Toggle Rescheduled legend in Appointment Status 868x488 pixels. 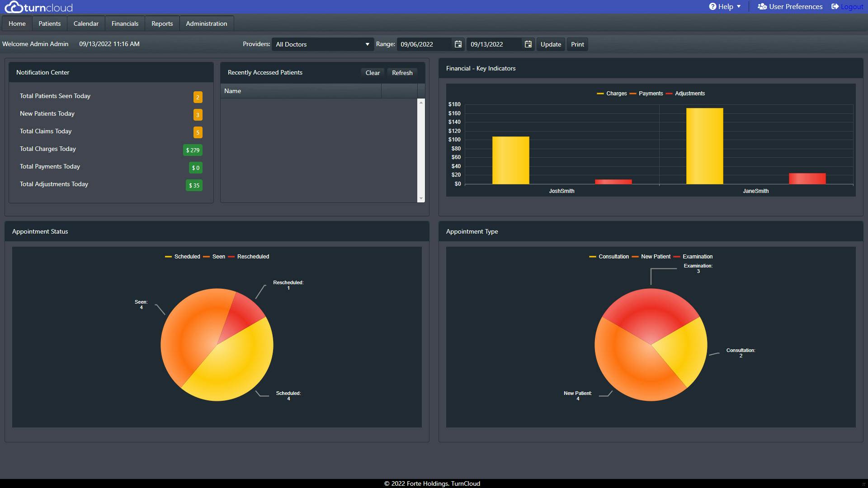click(253, 257)
